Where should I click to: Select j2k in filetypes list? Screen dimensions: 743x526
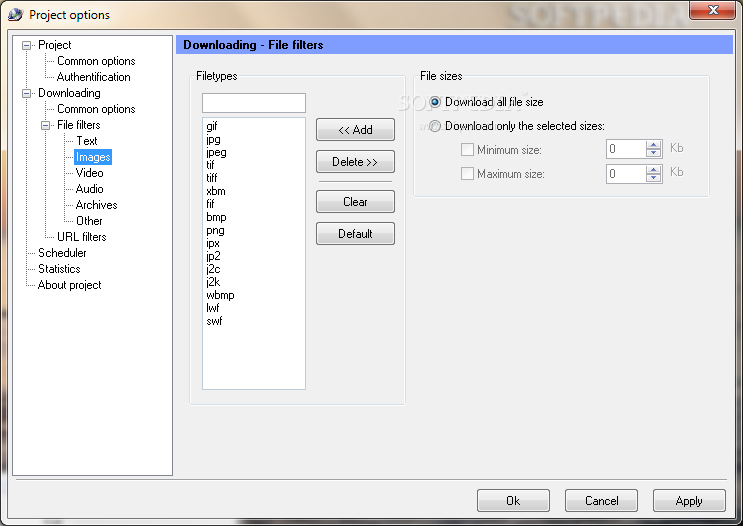pyautogui.click(x=214, y=282)
